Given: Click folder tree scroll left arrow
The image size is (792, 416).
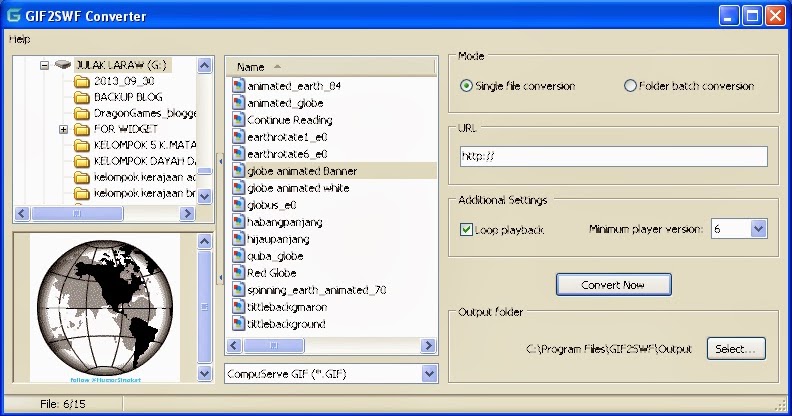Looking at the screenshot, I should (22, 214).
